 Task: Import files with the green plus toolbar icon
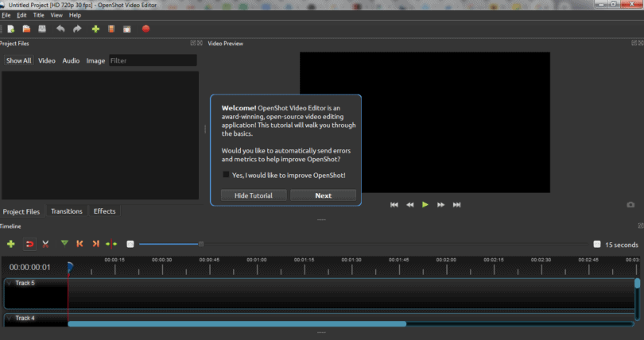click(x=95, y=29)
